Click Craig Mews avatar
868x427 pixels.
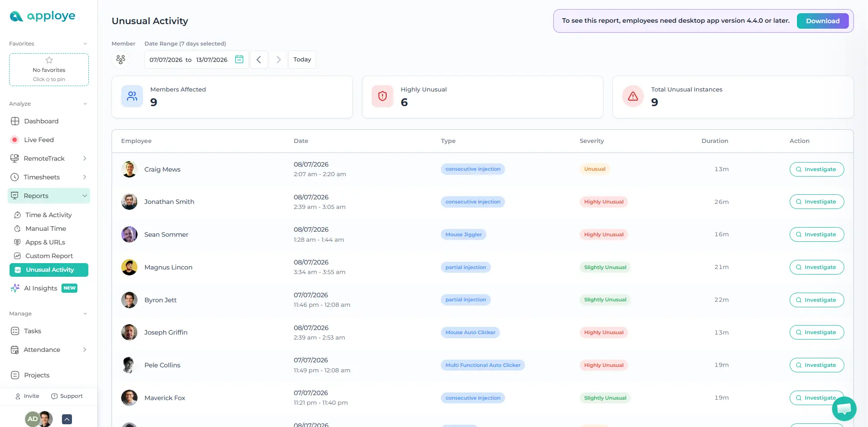pos(129,169)
